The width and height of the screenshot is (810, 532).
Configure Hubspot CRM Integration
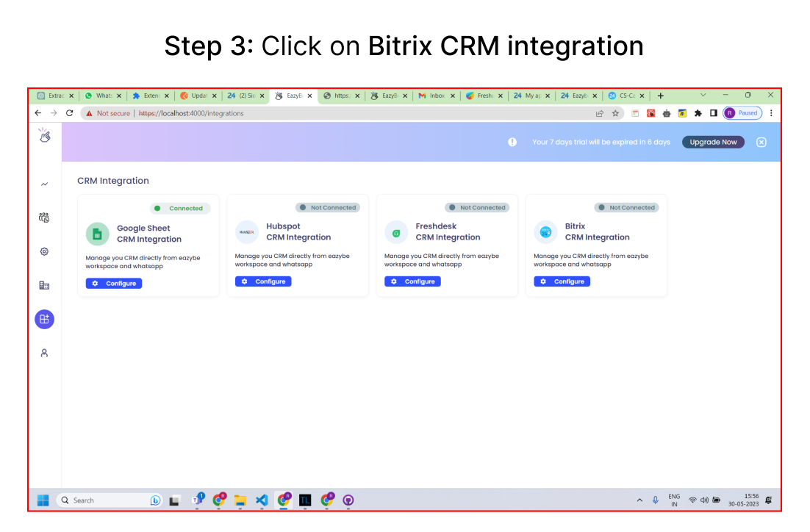[263, 281]
